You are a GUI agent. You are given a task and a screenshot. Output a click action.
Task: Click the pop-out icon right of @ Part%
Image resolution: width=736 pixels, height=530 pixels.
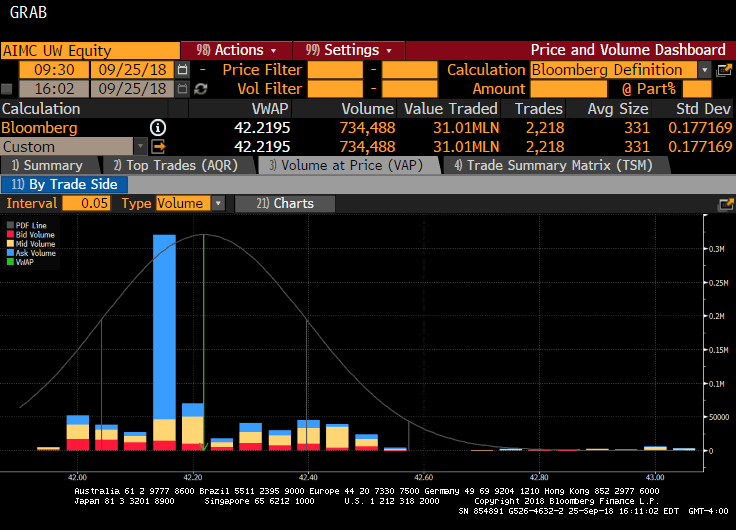tap(725, 70)
